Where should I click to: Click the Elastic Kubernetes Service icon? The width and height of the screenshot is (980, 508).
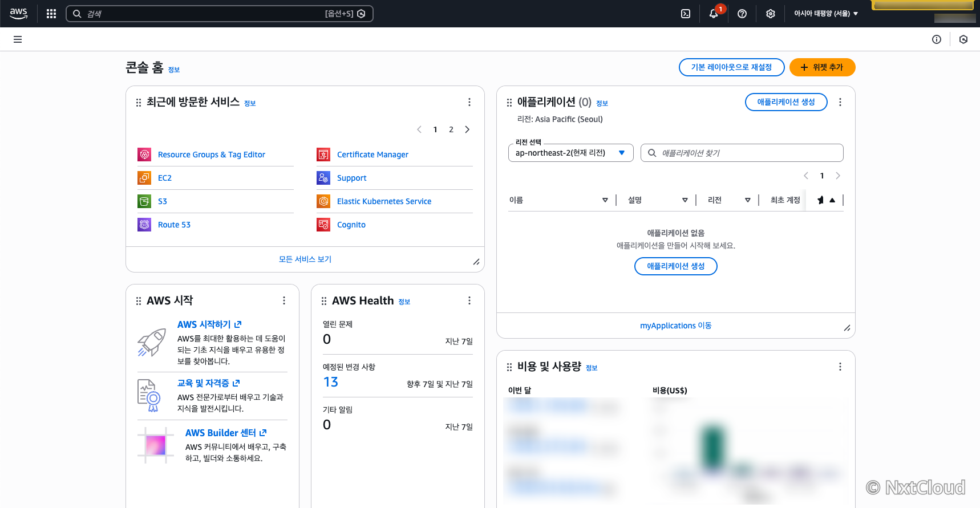(323, 201)
